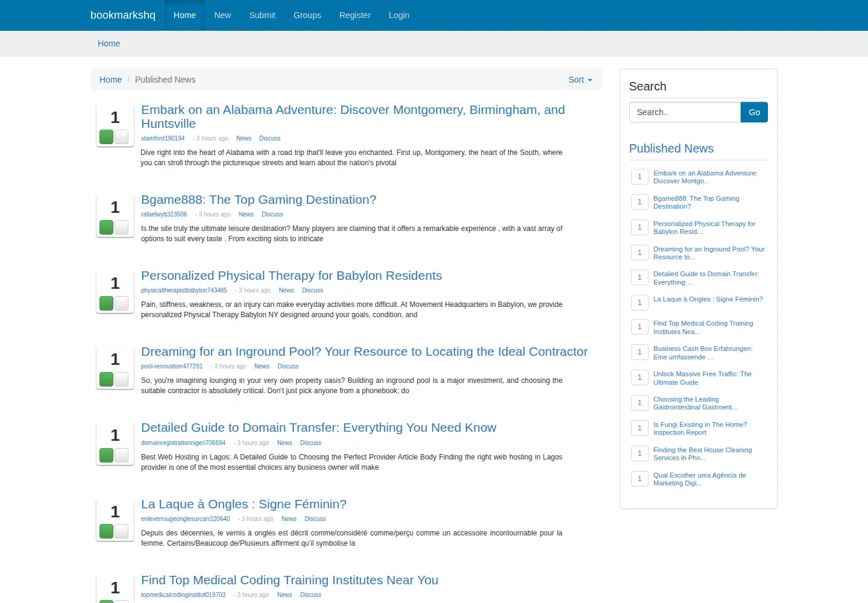This screenshot has width=868, height=603.
Task: Select the Home tab in the navbar
Action: coord(184,15)
